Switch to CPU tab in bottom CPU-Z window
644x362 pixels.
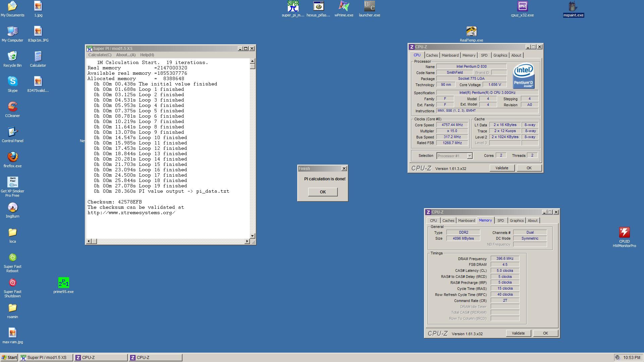click(x=433, y=221)
